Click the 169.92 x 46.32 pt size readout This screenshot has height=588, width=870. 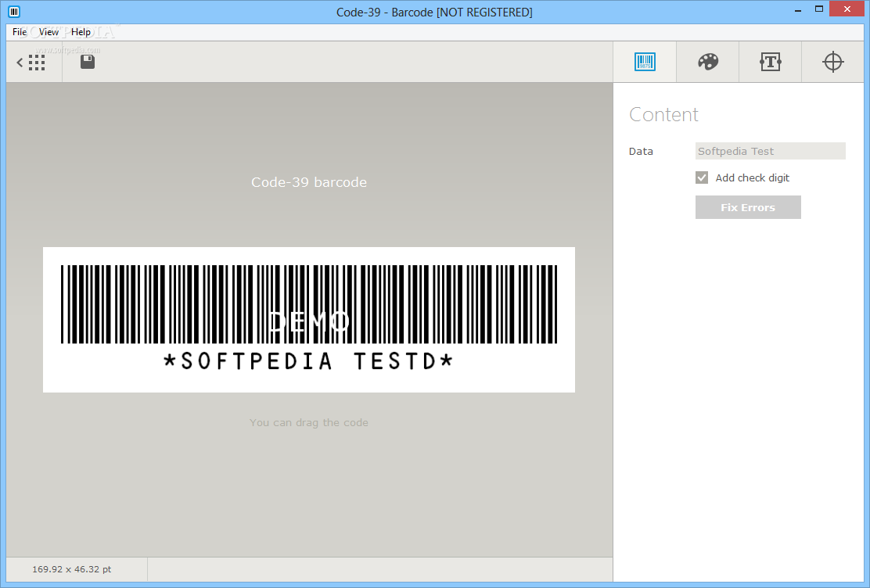click(71, 569)
